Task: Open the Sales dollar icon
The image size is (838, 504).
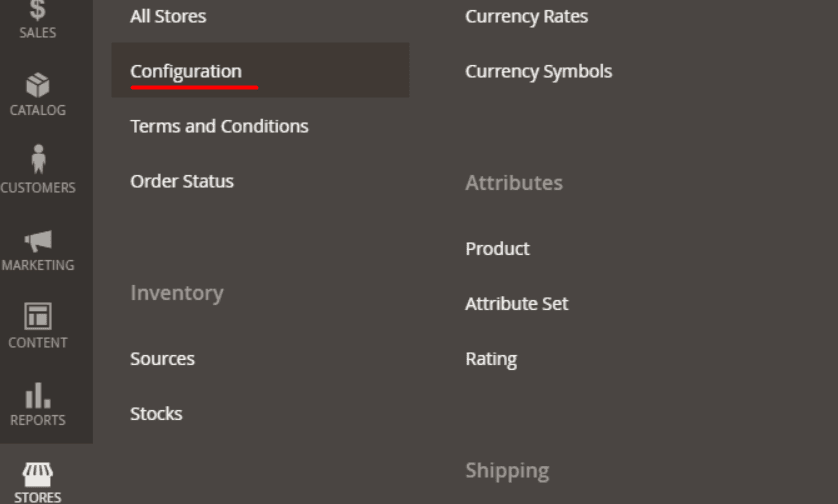Action: point(37,10)
